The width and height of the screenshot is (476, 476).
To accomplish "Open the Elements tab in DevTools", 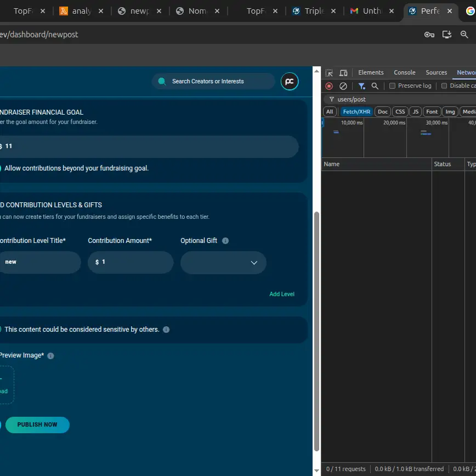I will [371, 72].
